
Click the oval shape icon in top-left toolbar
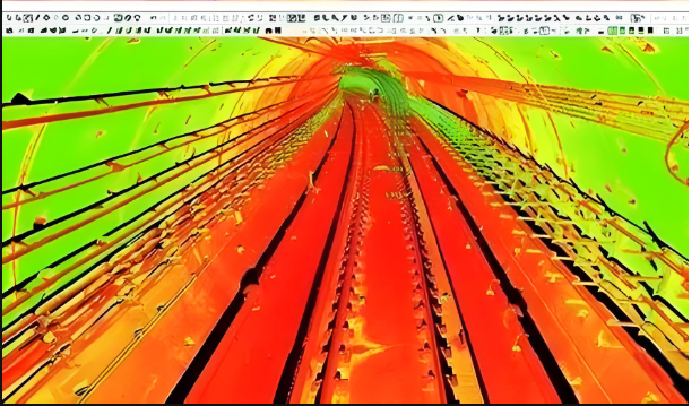click(x=67, y=18)
